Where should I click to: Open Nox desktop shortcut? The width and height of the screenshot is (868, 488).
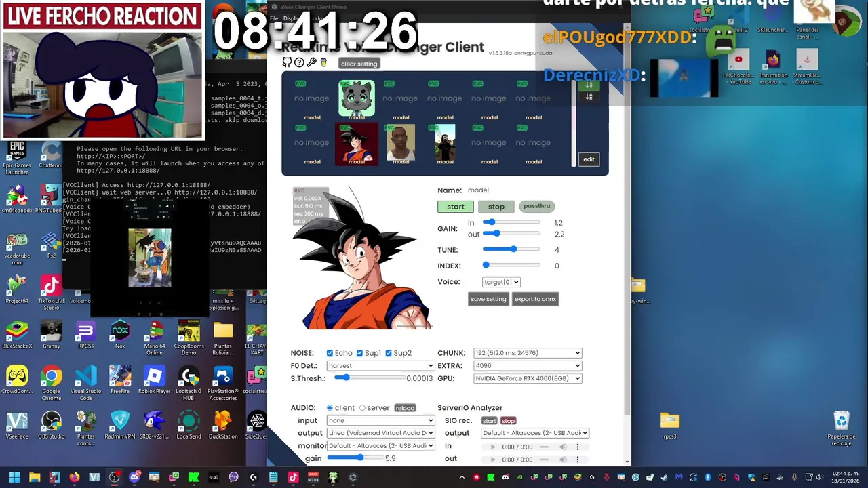click(x=120, y=336)
